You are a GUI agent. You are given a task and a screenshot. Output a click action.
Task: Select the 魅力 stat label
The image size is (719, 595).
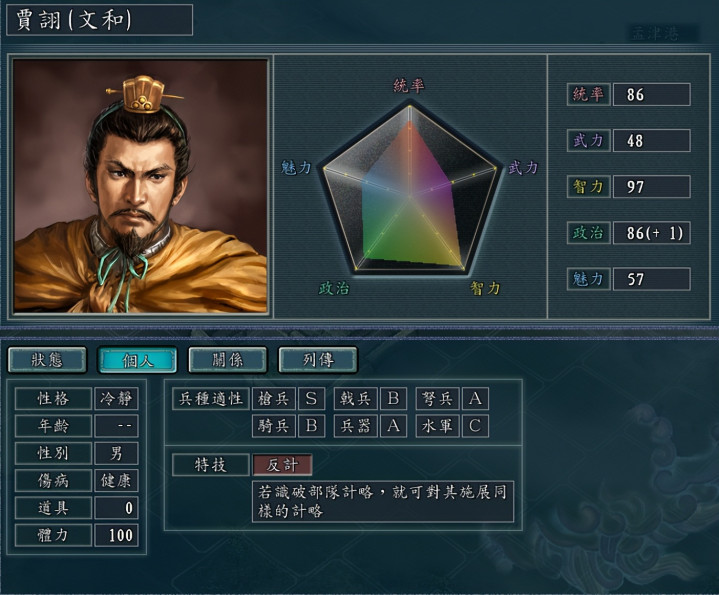[588, 279]
